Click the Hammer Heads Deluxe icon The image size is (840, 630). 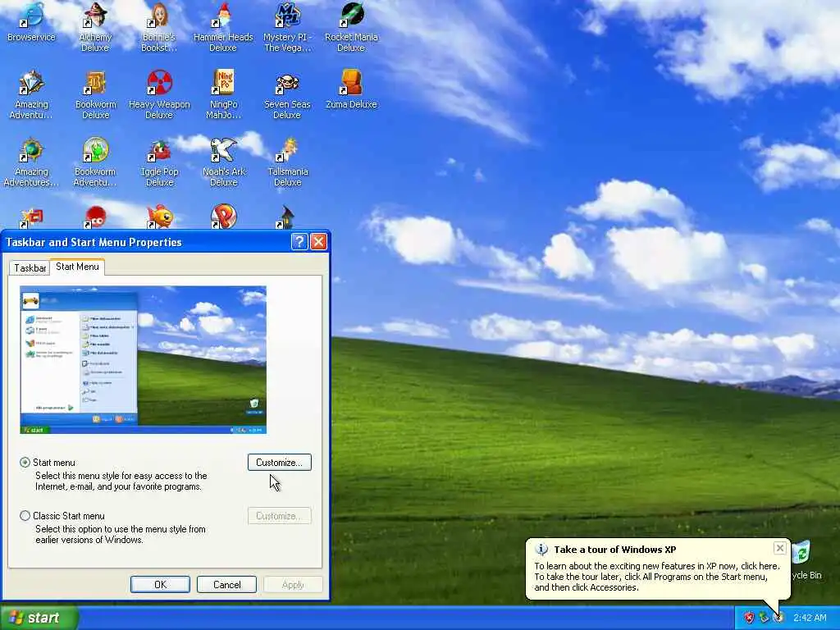(x=223, y=27)
